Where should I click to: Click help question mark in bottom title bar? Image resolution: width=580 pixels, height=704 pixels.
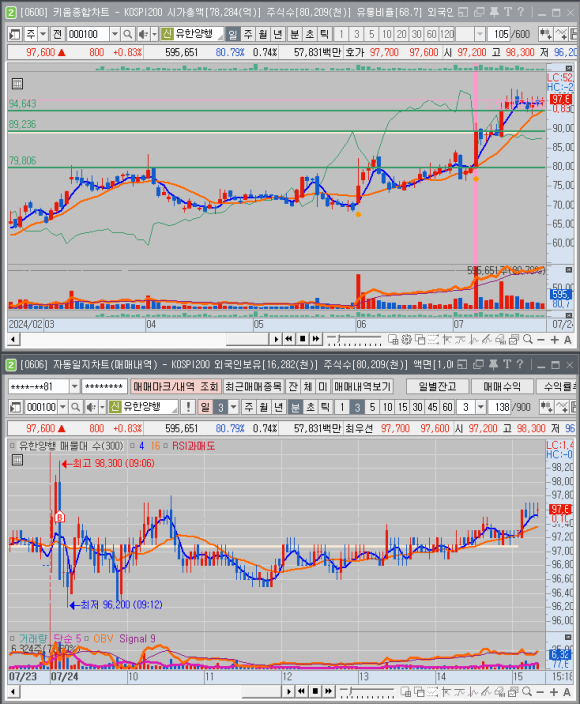521,365
